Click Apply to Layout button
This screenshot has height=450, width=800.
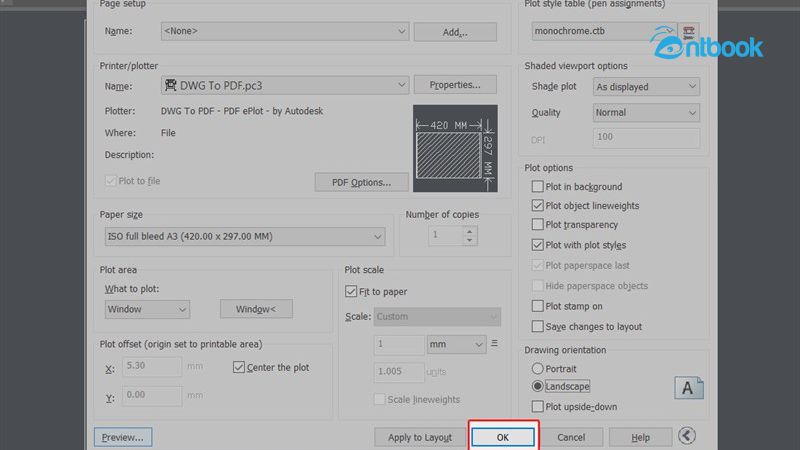point(420,437)
